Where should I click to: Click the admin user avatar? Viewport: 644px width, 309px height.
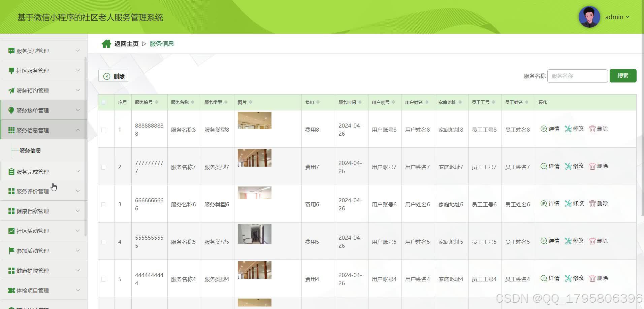[x=589, y=17]
